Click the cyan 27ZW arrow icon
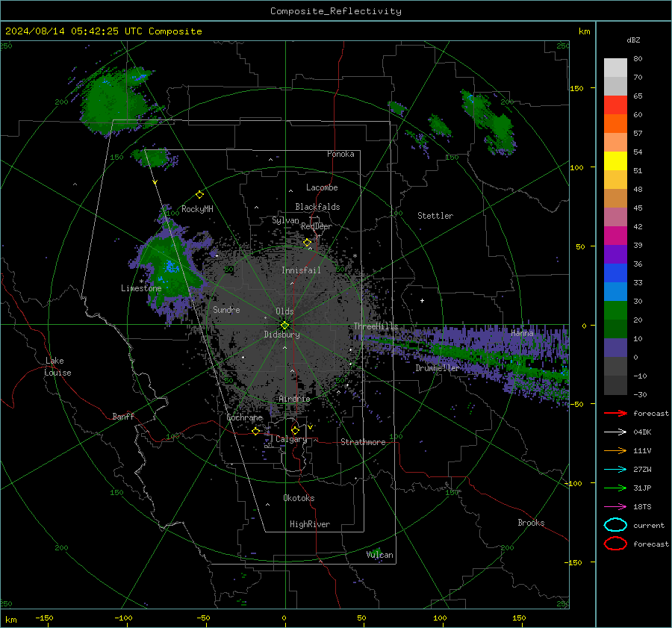The width and height of the screenshot is (672, 628). (615, 470)
